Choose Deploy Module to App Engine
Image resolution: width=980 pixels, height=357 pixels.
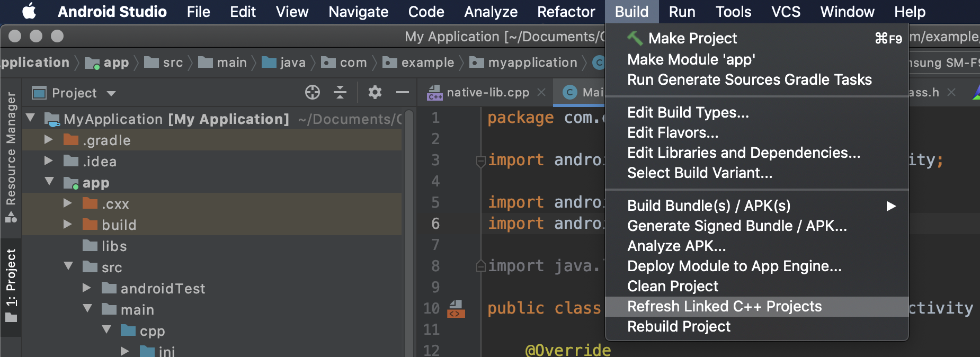pos(757,266)
